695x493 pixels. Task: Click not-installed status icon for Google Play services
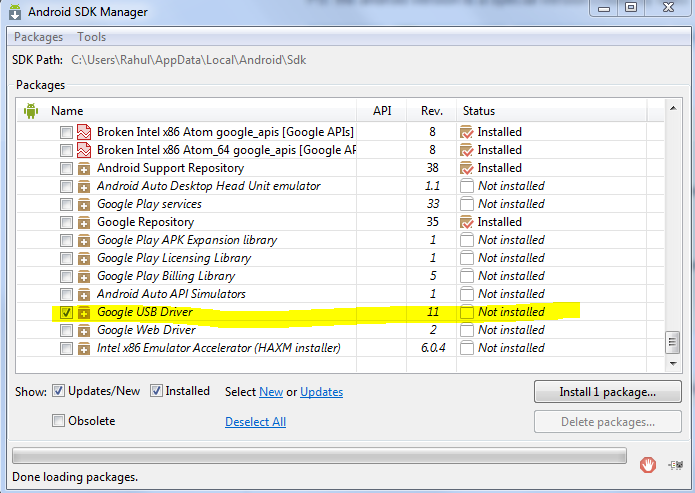[x=467, y=204]
